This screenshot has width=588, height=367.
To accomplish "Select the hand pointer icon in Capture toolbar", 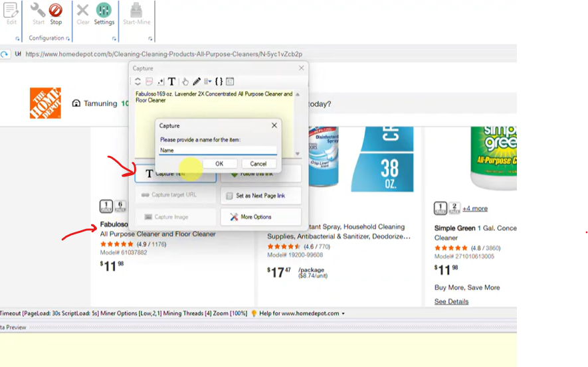I will [x=185, y=82].
